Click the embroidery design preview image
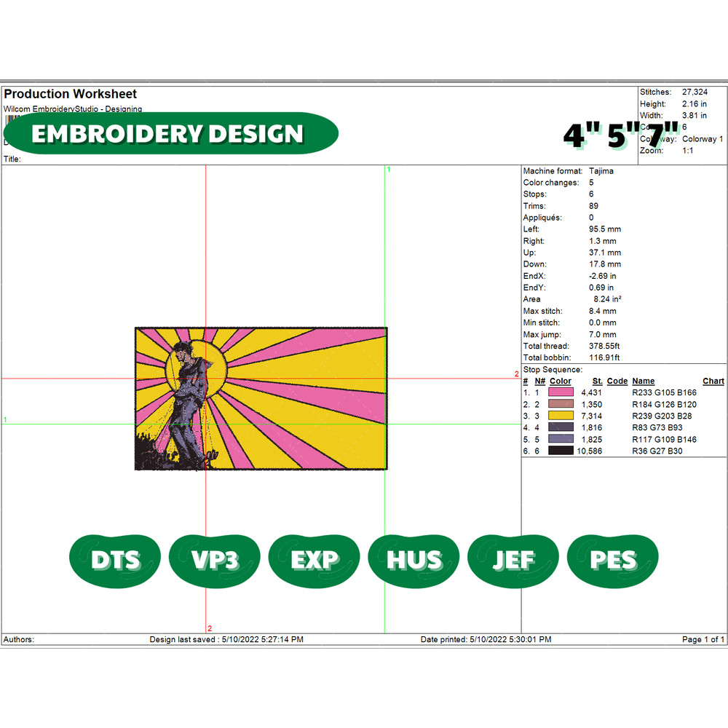The height and width of the screenshot is (728, 728). point(261,398)
